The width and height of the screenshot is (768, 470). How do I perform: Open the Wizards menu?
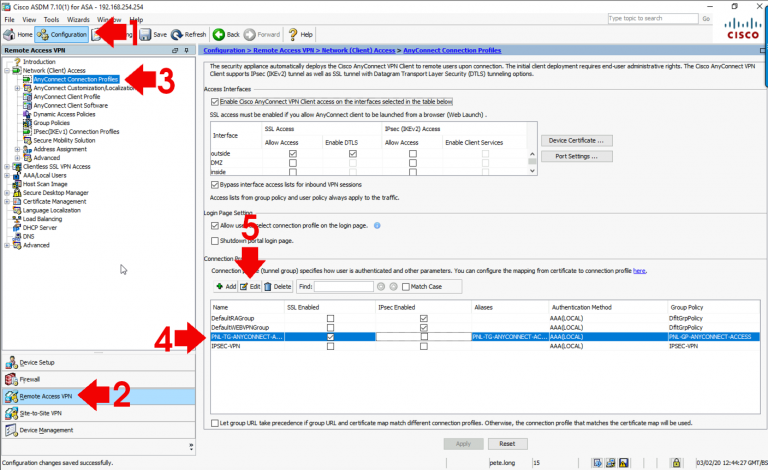click(x=78, y=20)
